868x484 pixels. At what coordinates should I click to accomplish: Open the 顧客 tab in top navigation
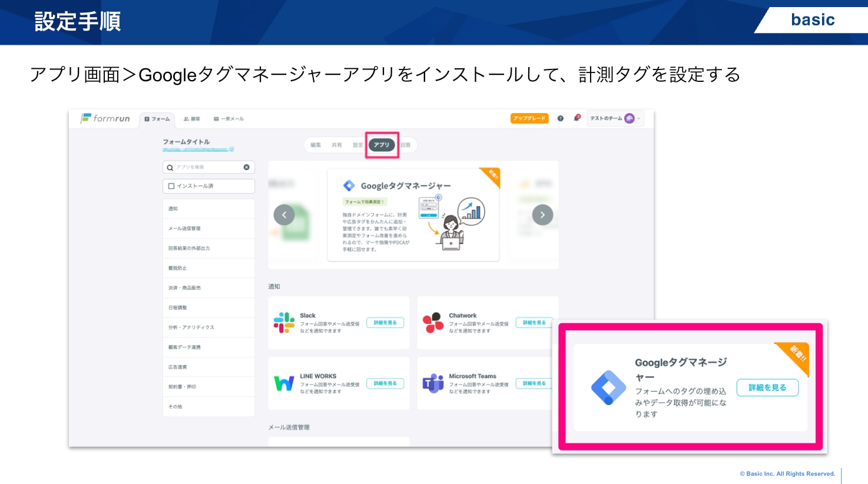pos(192,119)
